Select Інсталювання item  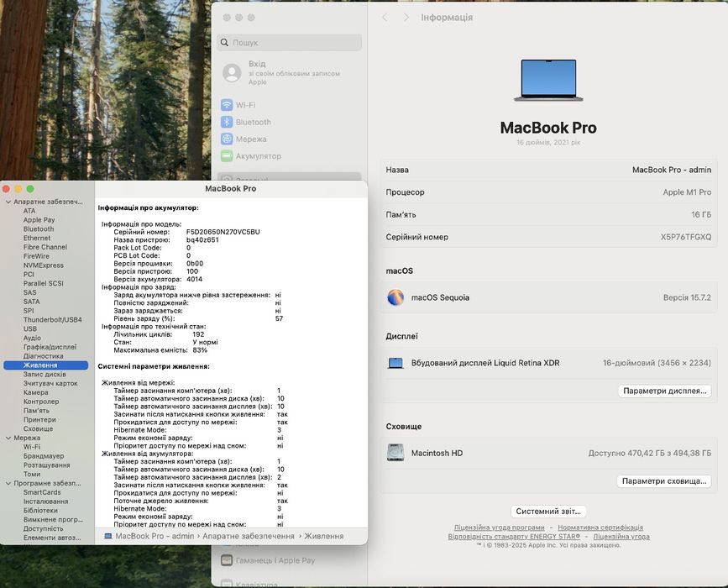pyautogui.click(x=45, y=501)
